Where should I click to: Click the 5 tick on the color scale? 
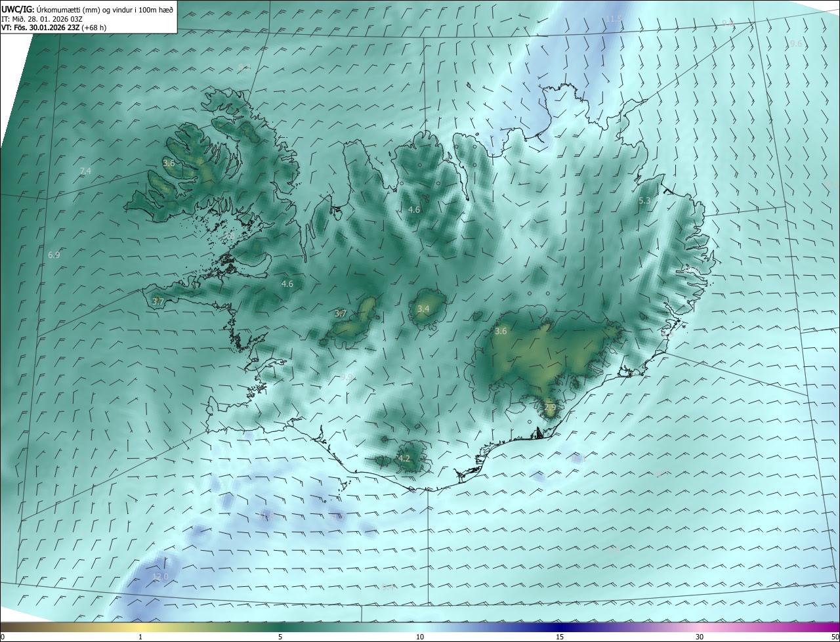pos(280,637)
